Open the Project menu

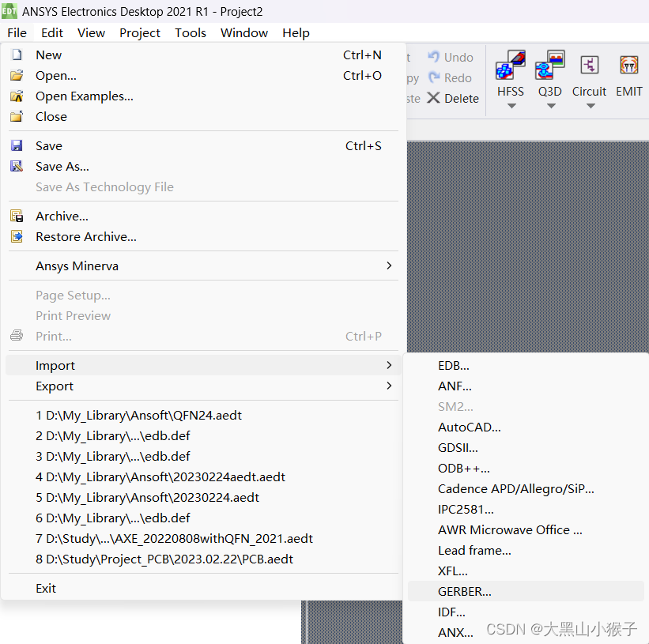coord(140,32)
